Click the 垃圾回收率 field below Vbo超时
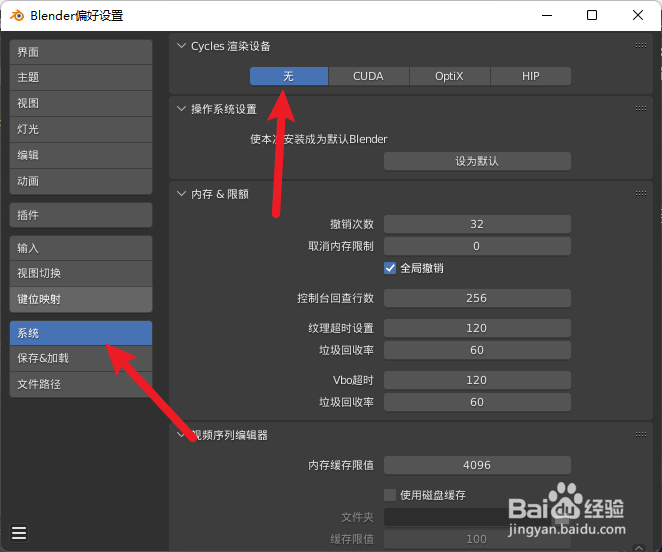 pos(477,402)
